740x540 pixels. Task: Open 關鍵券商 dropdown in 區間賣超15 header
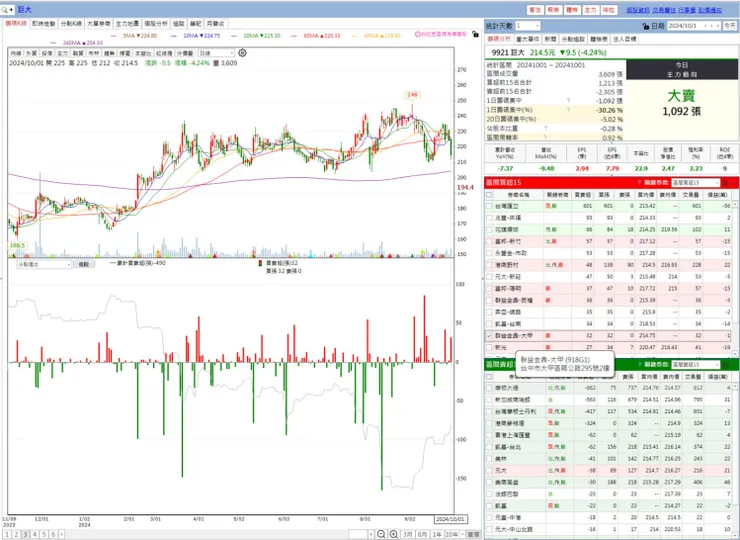696,364
